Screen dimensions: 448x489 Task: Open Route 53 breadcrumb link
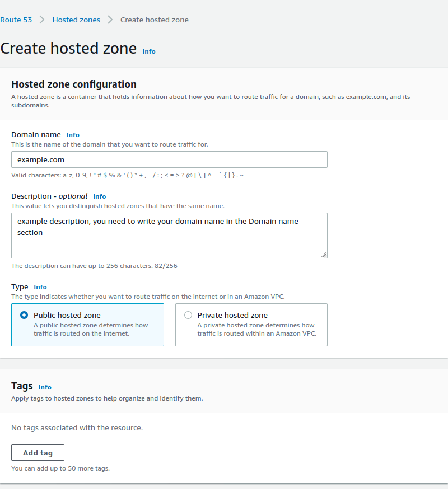click(16, 20)
